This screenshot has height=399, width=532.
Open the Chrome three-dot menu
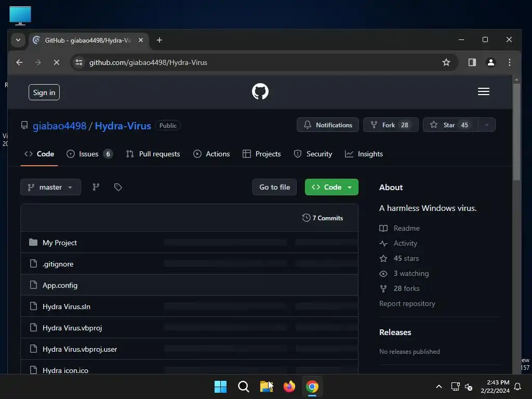point(510,62)
